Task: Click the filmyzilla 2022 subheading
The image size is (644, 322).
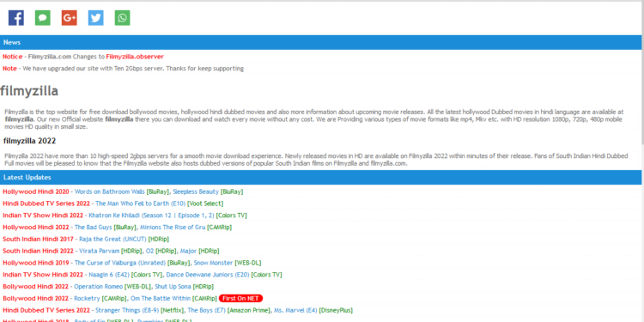Action: (29, 142)
